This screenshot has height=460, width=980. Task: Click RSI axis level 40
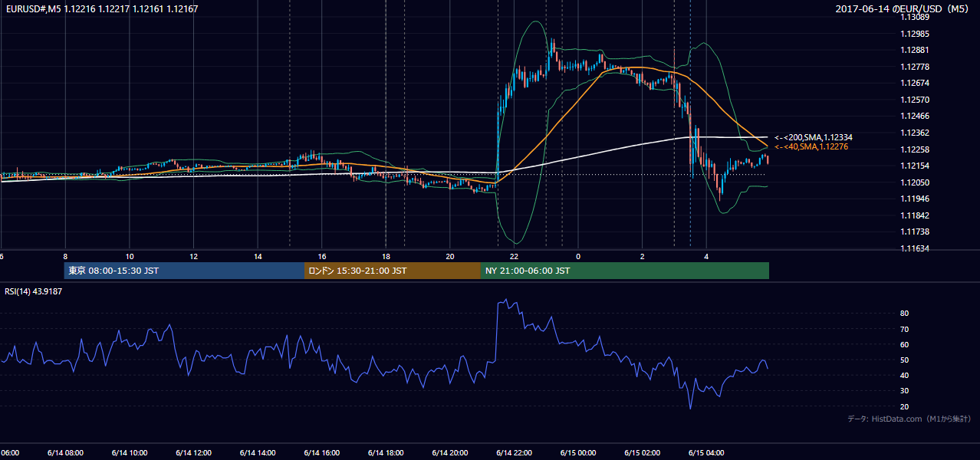(x=905, y=375)
